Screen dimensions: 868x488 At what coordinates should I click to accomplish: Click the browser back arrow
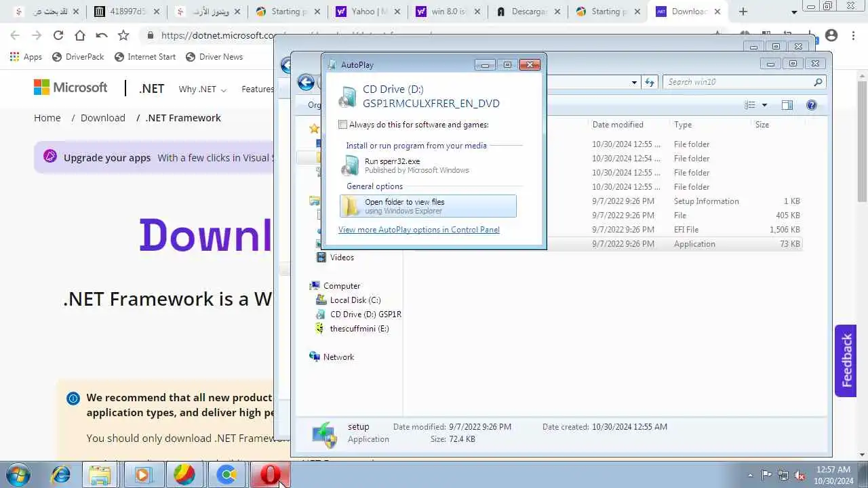(x=15, y=35)
